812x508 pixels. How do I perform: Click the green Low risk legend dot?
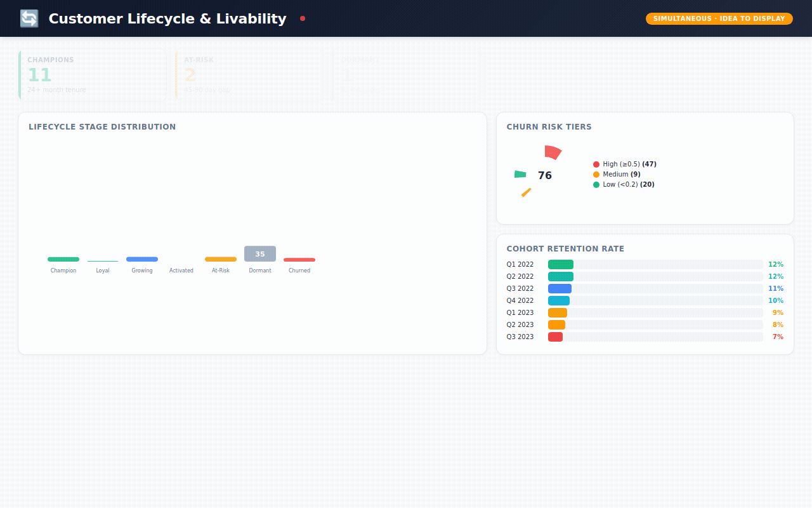tap(596, 185)
